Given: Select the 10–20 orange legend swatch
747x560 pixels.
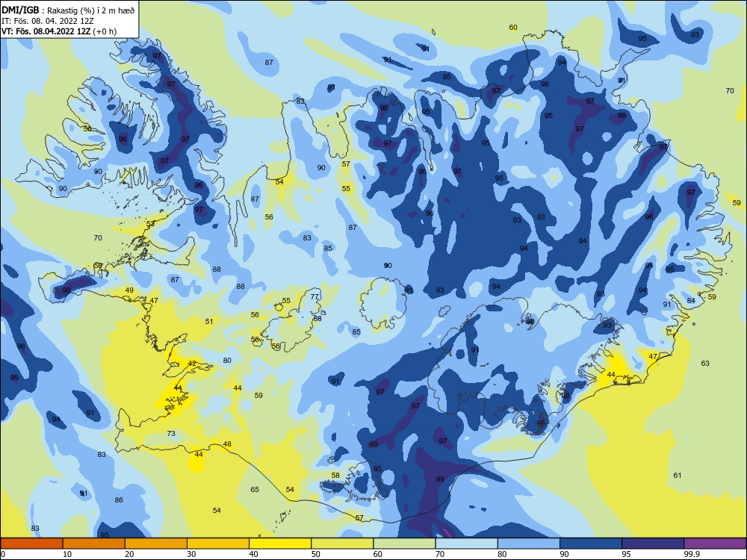Looking at the screenshot, I should (x=94, y=544).
